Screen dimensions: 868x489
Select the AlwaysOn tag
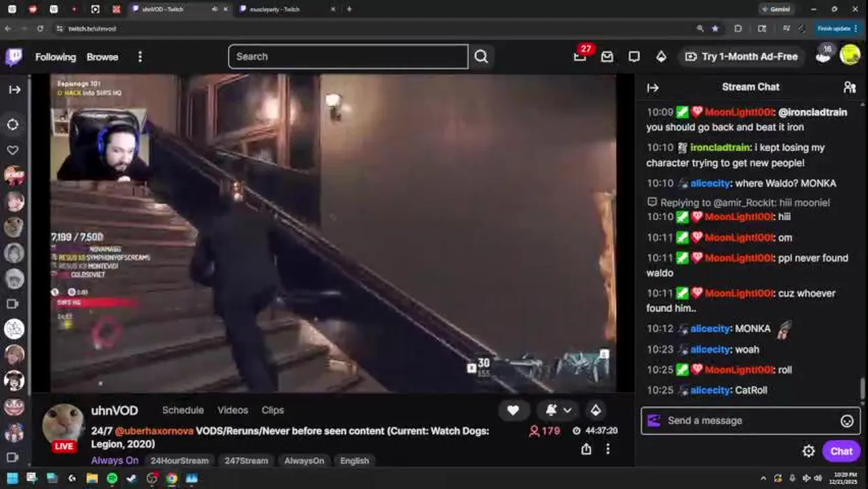pos(304,460)
